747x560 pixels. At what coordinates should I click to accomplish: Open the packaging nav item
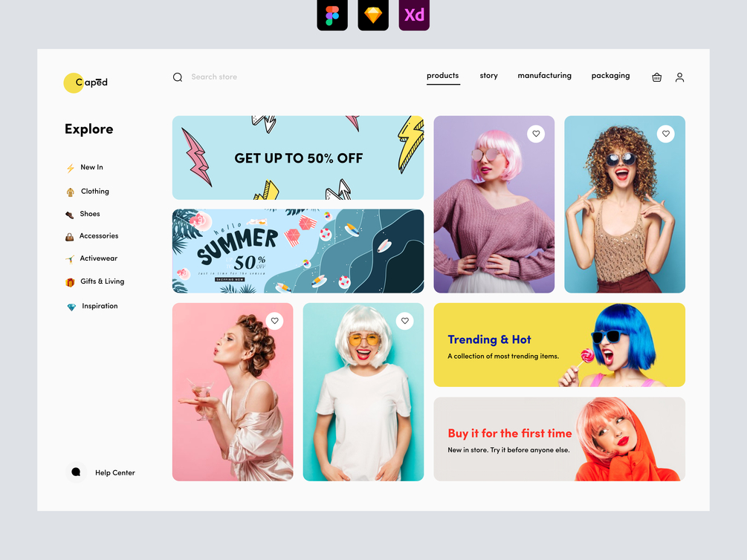[610, 76]
